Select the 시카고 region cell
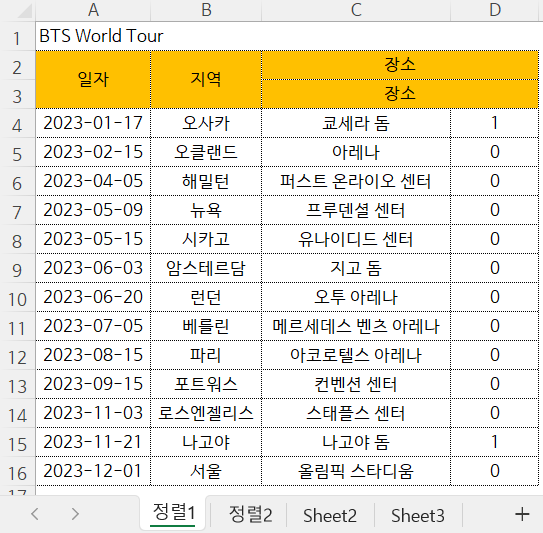 [206, 239]
